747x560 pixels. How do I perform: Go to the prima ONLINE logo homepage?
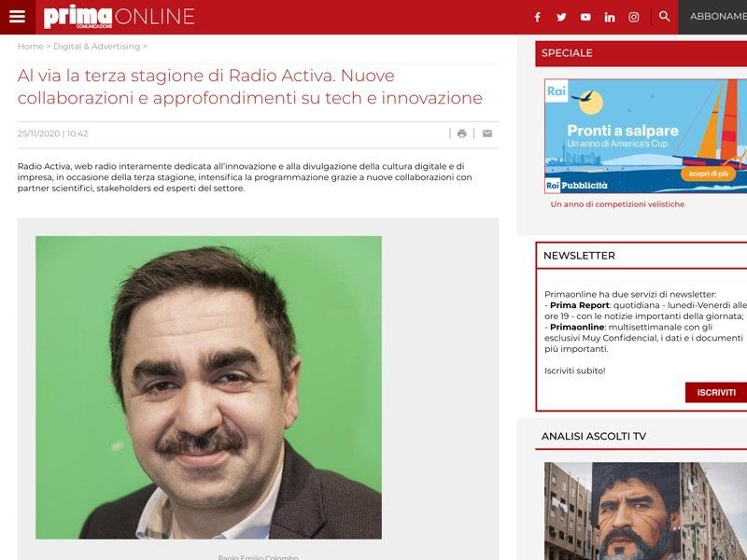[117, 15]
